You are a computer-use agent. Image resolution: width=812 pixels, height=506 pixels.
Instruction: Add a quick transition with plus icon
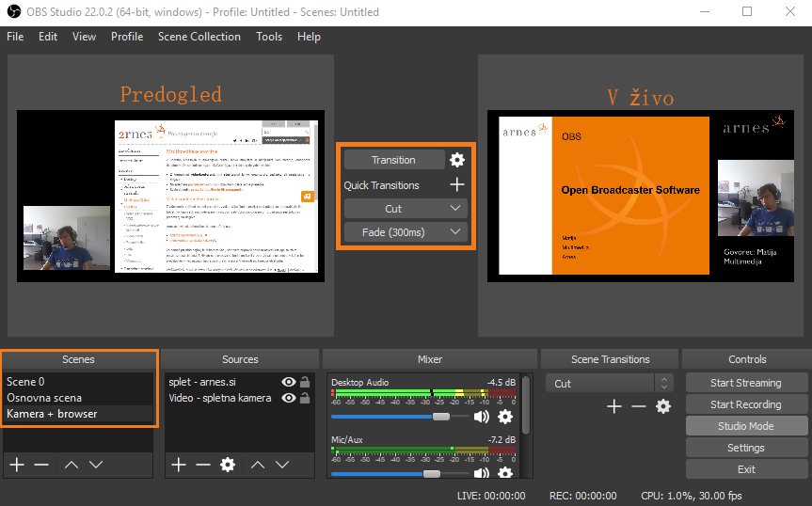tap(456, 184)
